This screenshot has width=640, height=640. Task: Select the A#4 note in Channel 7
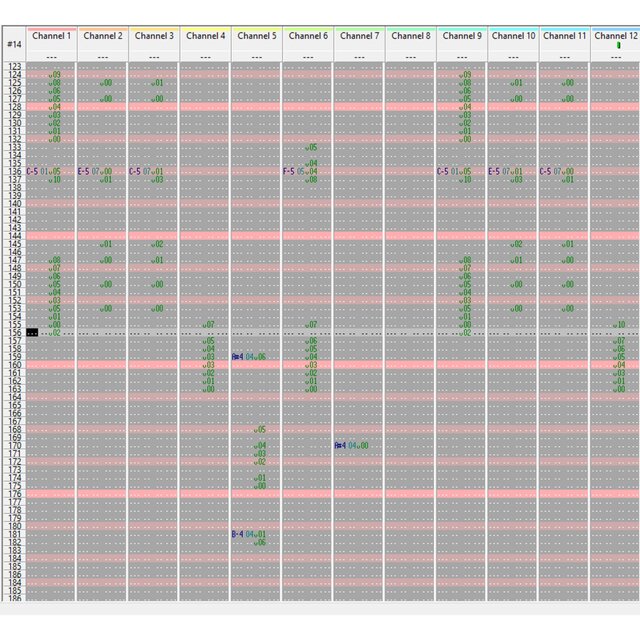tap(340, 445)
